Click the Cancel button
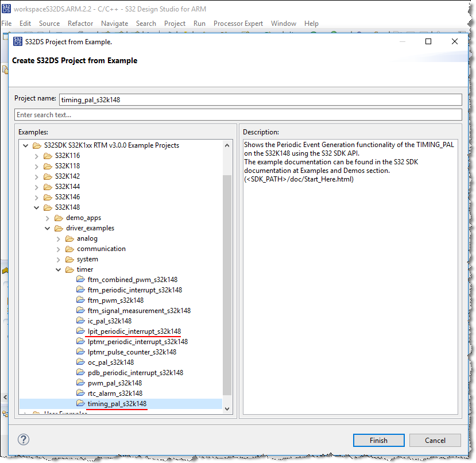Image resolution: width=476 pixels, height=463 pixels. coord(435,440)
